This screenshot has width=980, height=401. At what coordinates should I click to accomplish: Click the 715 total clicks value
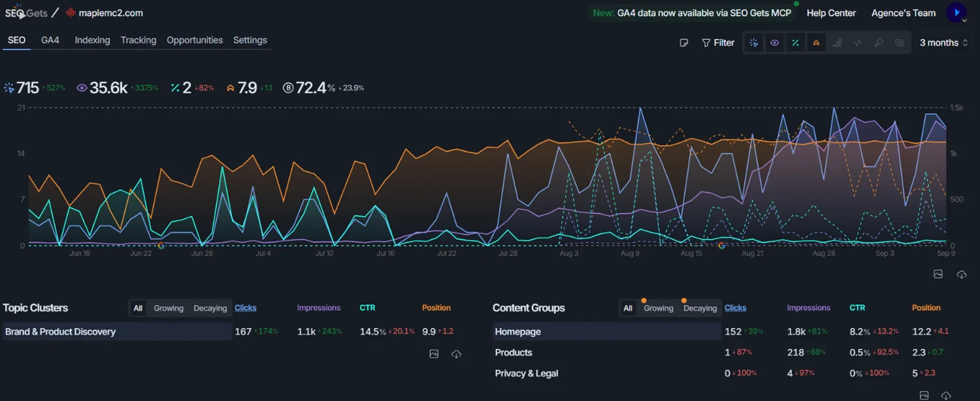coord(28,88)
